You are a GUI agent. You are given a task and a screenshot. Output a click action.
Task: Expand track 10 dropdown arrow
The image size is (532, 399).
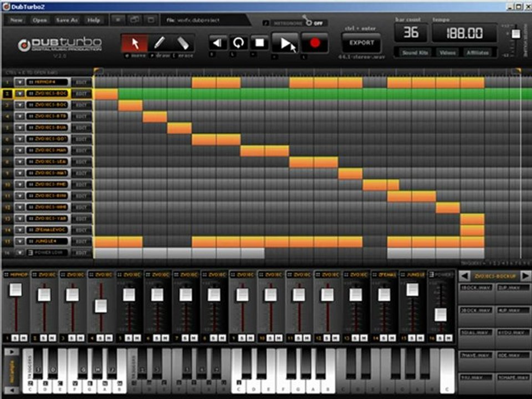[20, 185]
